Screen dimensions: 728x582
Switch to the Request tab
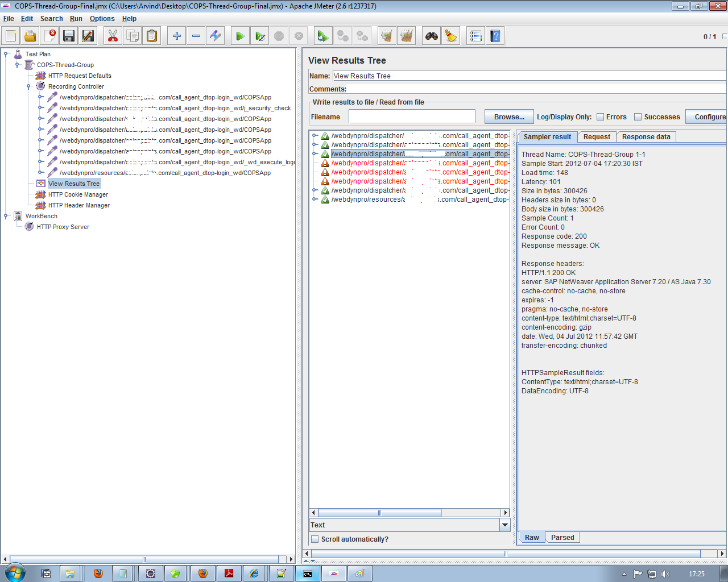pyautogui.click(x=597, y=137)
